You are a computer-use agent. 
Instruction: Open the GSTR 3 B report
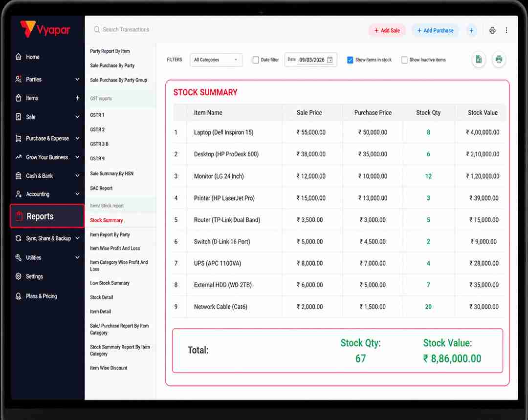pyautogui.click(x=99, y=144)
